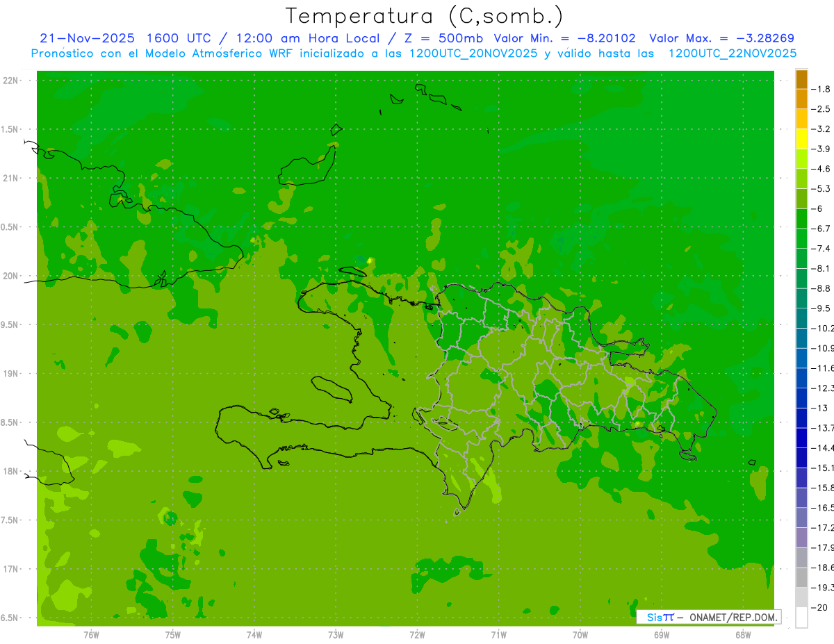
Task: Pick the purple swatch between -17.2 and -17.9
Action: pos(801,538)
